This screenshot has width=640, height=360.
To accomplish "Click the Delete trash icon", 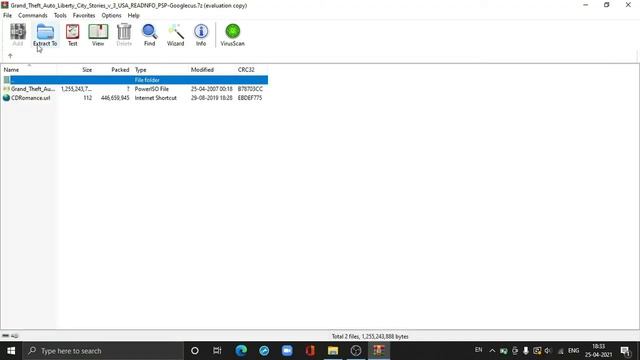I will click(x=124, y=35).
